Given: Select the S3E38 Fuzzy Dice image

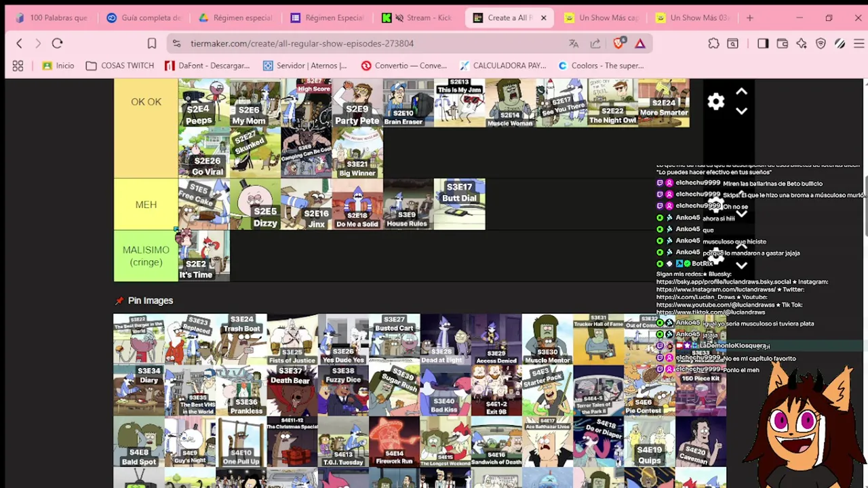Looking at the screenshot, I should click(x=343, y=390).
